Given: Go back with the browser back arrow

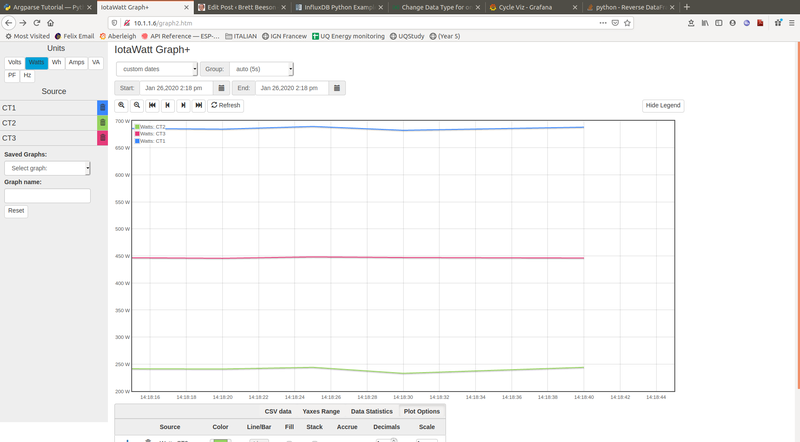Looking at the screenshot, I should click(x=9, y=23).
